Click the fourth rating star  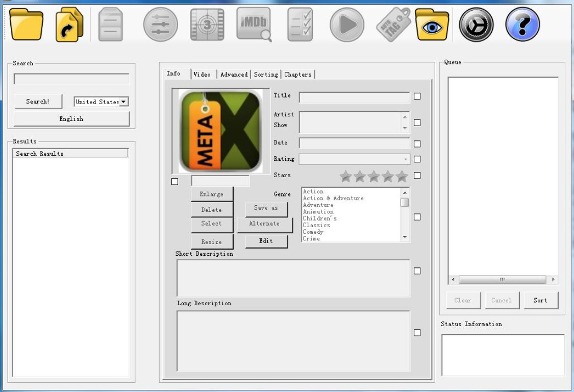[x=388, y=176]
